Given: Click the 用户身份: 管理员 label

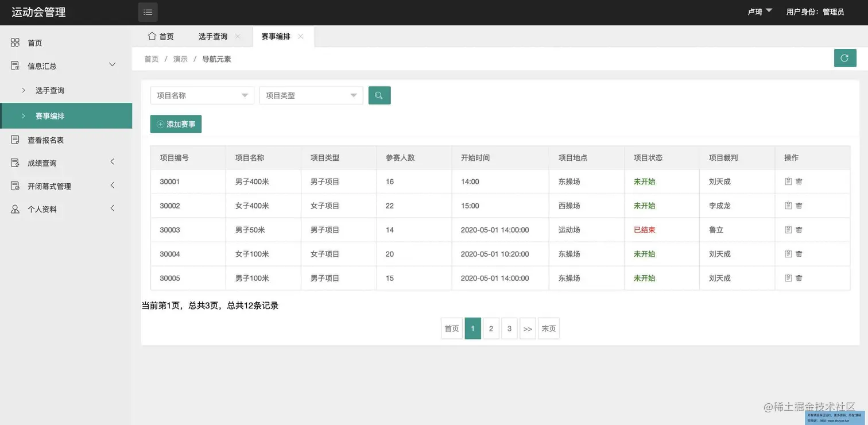Looking at the screenshot, I should (815, 11).
